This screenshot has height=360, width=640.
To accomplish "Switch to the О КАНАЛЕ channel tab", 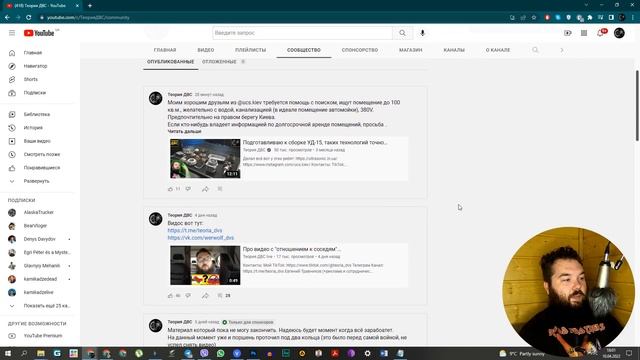I will [498, 50].
